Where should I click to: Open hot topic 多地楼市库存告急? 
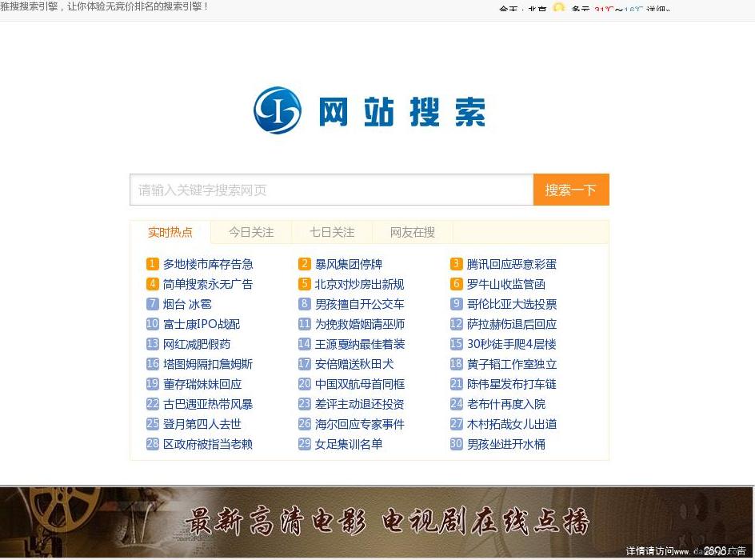(208, 264)
